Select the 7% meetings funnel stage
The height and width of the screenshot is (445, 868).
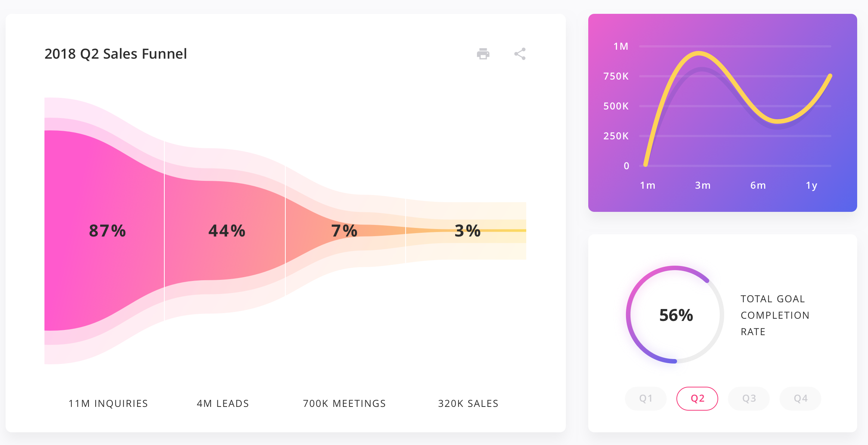point(344,231)
